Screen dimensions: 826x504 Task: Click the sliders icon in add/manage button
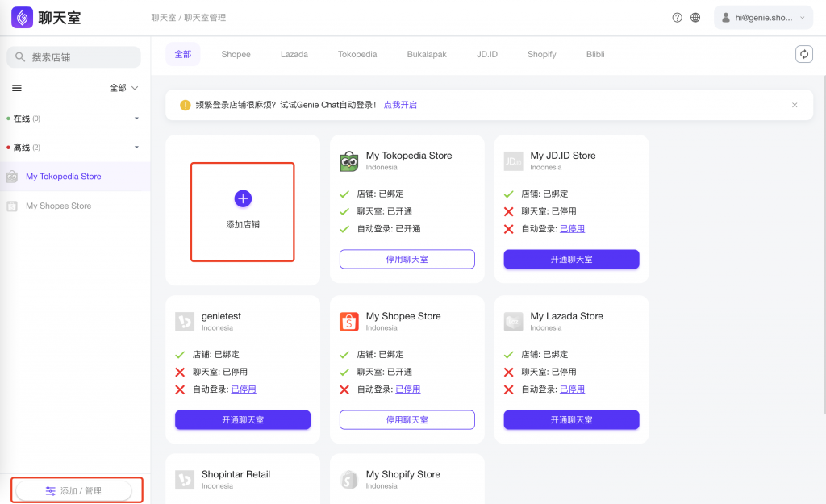tap(51, 491)
